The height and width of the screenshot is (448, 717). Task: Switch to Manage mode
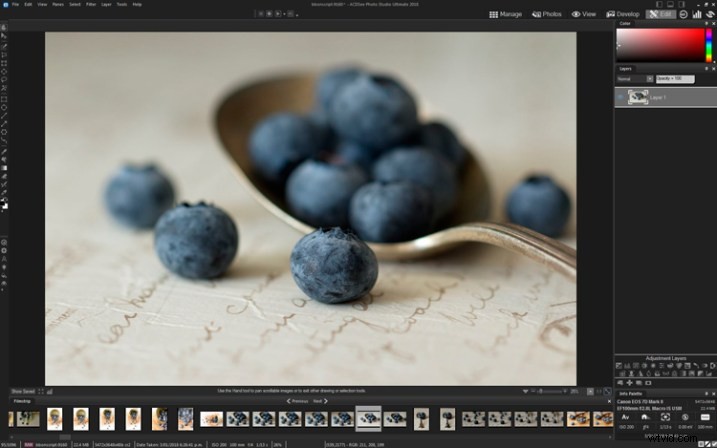[x=505, y=14]
